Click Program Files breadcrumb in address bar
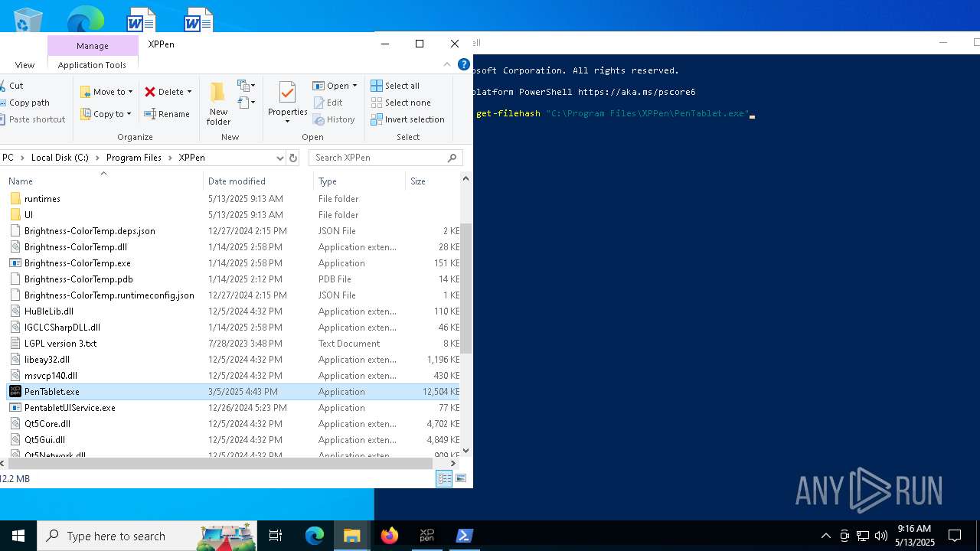The height and width of the screenshot is (551, 980). (x=134, y=158)
